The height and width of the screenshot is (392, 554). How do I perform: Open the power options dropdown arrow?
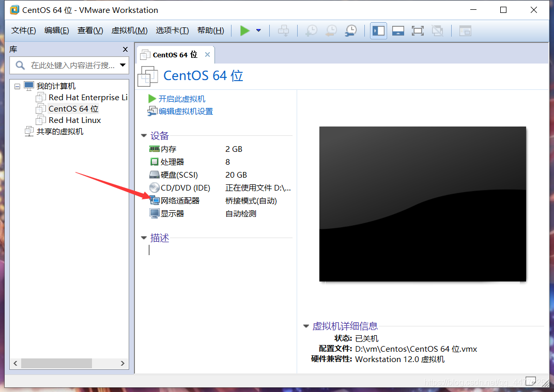pyautogui.click(x=258, y=30)
